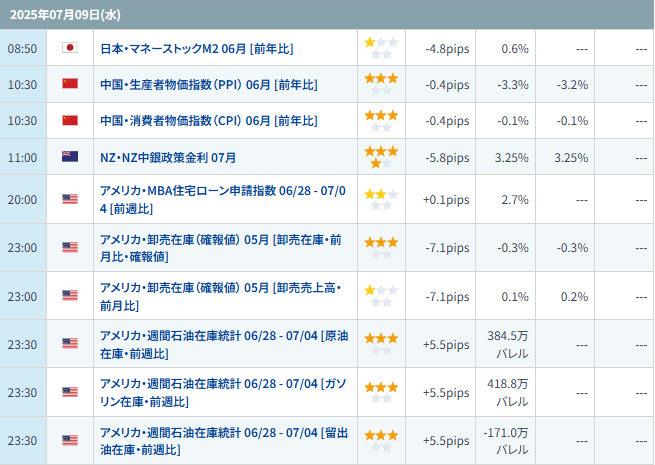Click star rating for MBA mortgage index

tap(380, 199)
